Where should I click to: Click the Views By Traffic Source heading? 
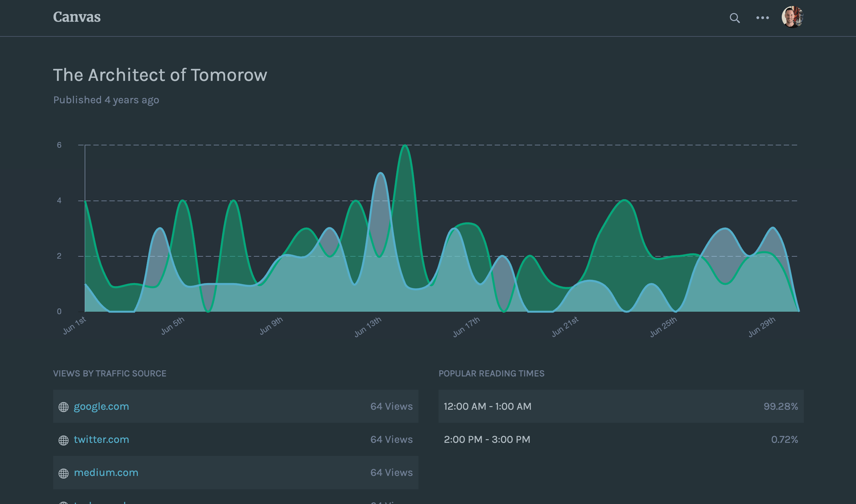[x=109, y=373]
